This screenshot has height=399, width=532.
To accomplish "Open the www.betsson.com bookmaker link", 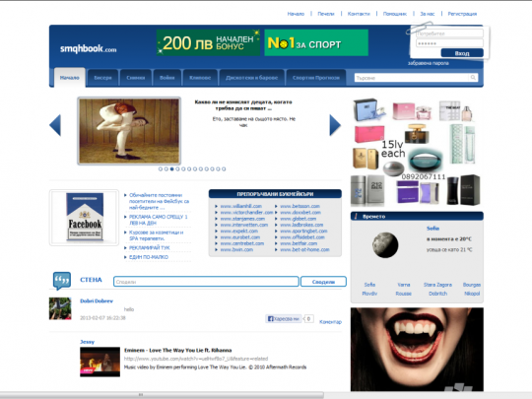I will pos(299,206).
